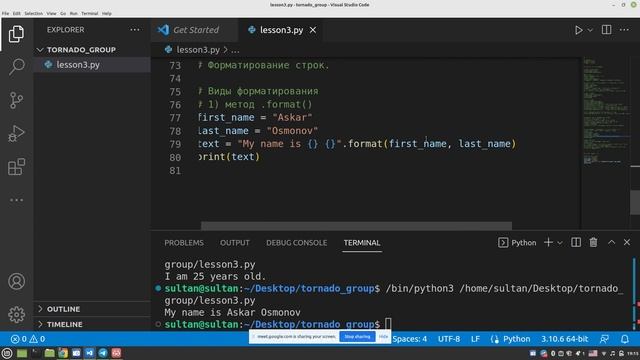This screenshot has width=640, height=360.
Task: Click line number 81 in gutter
Action: coord(175,170)
